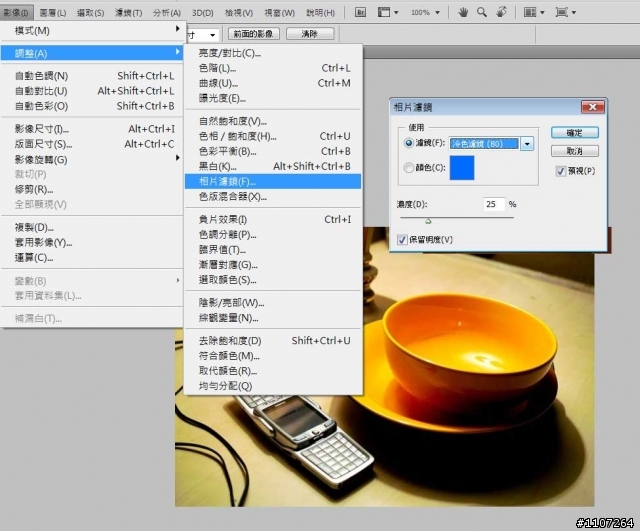Click the 濃度 slider handle
This screenshot has height=531, width=640.
pyautogui.click(x=428, y=221)
